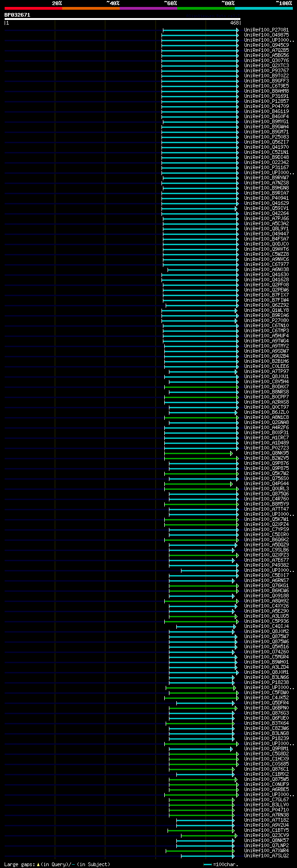Click the UniRef100_Q8NK95 label
Image resolution: width=297 pixels, height=868 pixels.
[x=266, y=453]
